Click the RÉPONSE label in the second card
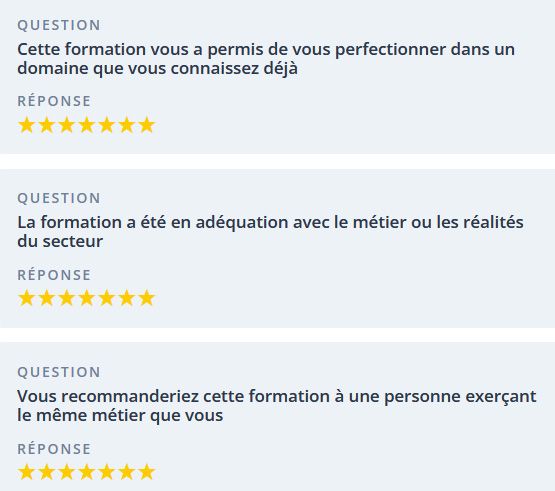The height and width of the screenshot is (491, 555). point(54,275)
